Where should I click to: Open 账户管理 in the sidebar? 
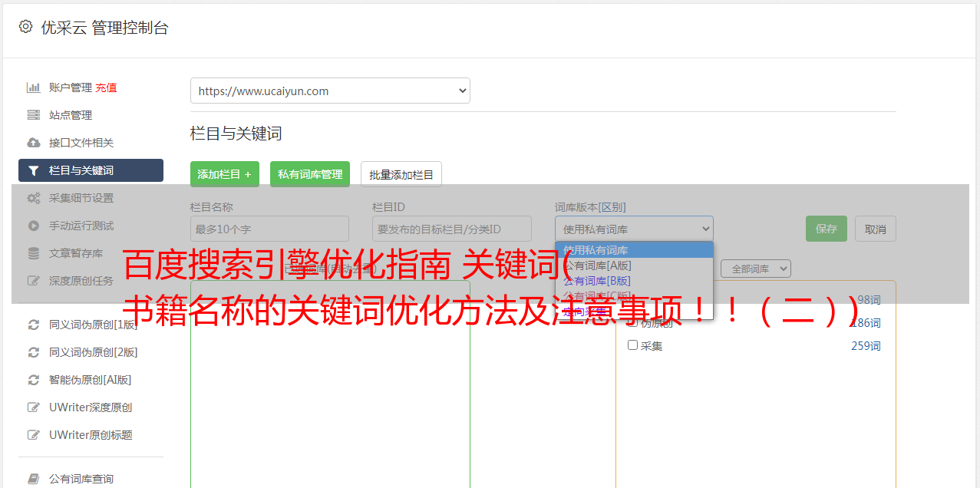71,87
